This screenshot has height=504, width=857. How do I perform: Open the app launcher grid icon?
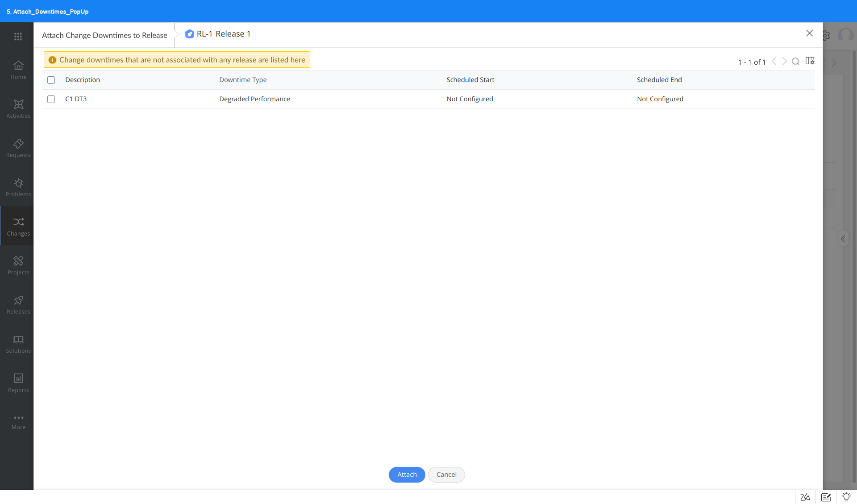(x=18, y=37)
